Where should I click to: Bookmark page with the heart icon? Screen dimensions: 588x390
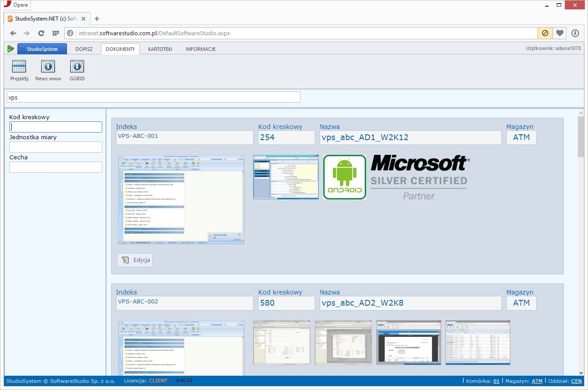[560, 33]
